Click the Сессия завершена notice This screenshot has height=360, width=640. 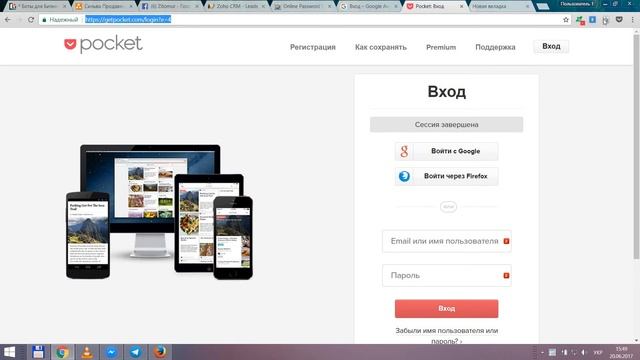[x=447, y=124]
